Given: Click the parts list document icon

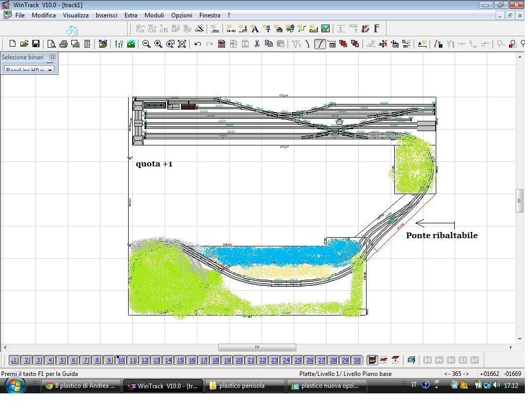Looking at the screenshot, I should pyautogui.click(x=87, y=44).
